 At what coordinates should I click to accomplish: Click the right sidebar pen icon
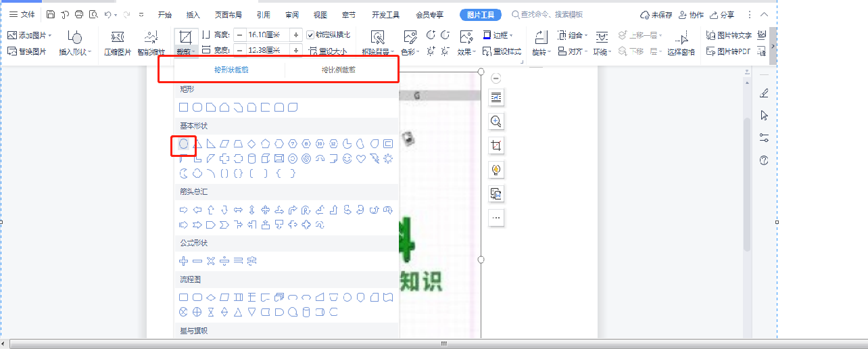tap(765, 93)
